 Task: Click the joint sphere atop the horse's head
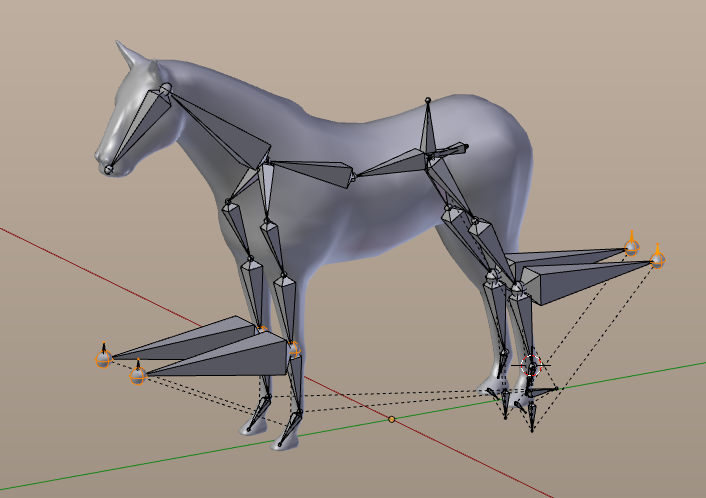tap(165, 90)
